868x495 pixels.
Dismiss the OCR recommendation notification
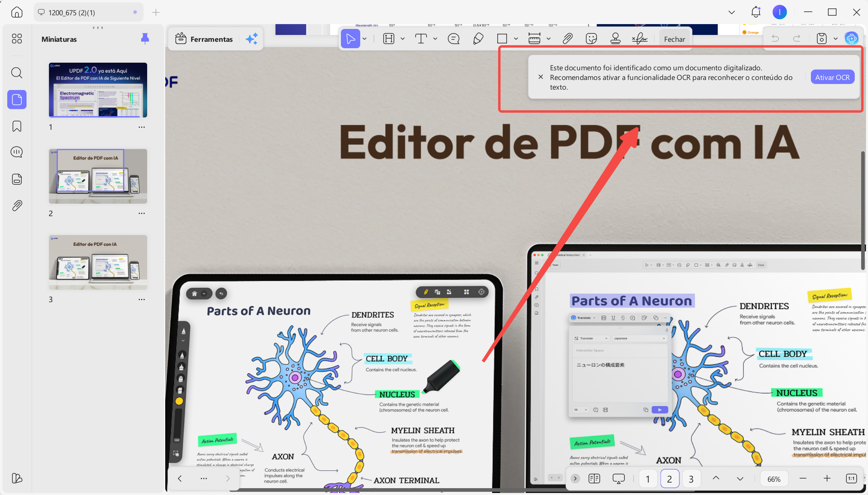click(x=541, y=77)
